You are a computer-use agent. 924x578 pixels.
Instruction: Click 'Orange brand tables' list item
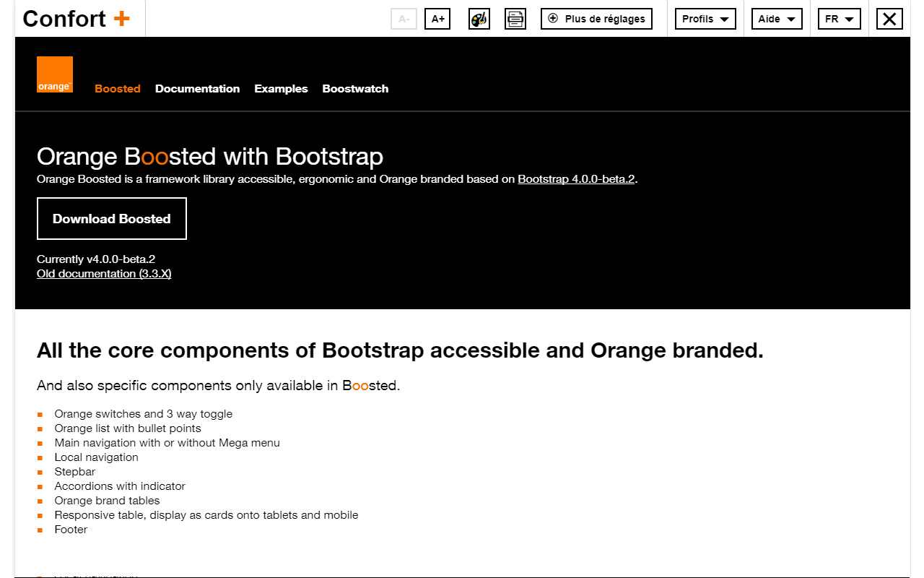coord(108,501)
